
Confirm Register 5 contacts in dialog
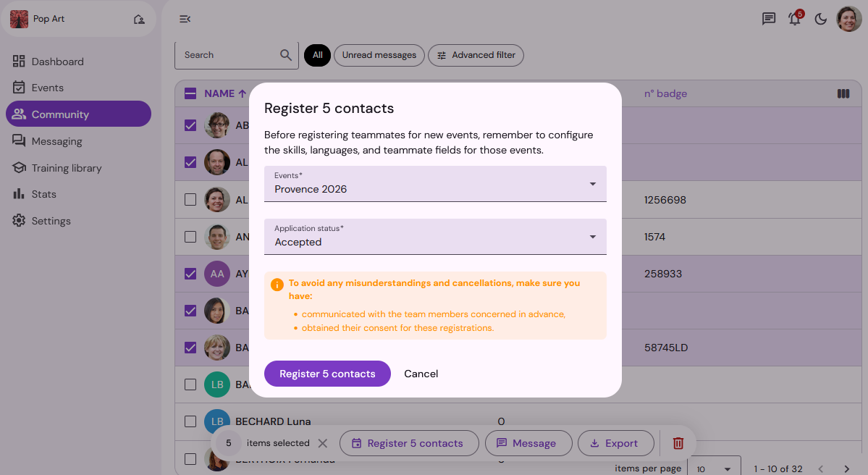tap(327, 374)
